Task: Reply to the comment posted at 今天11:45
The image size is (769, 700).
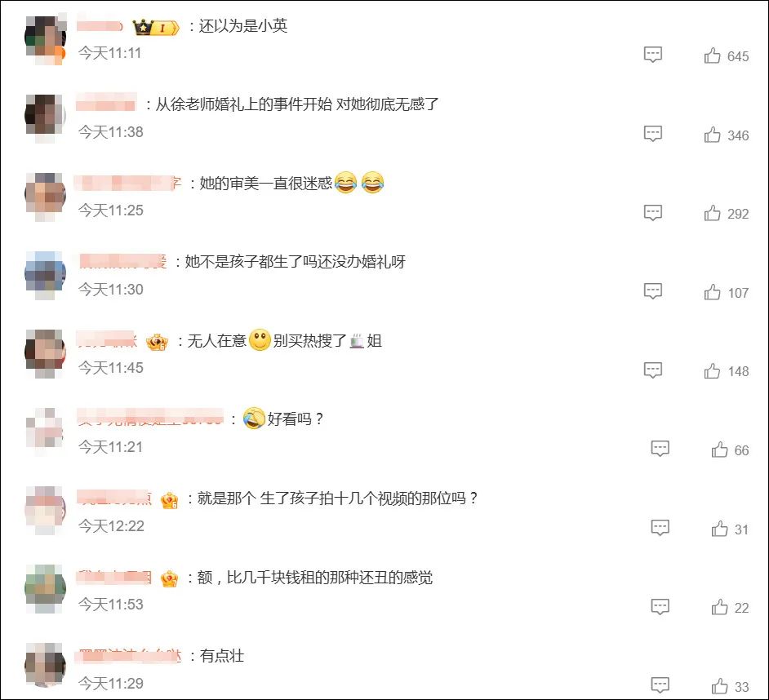Action: pyautogui.click(x=653, y=370)
